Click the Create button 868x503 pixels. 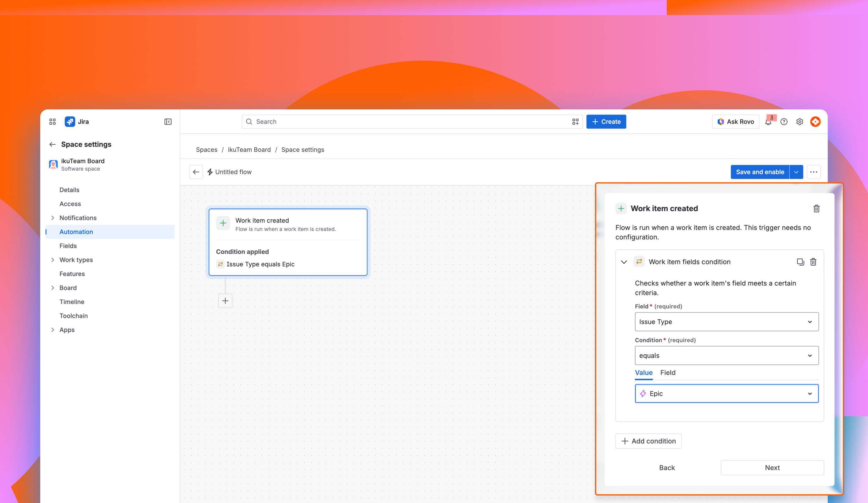pyautogui.click(x=606, y=122)
